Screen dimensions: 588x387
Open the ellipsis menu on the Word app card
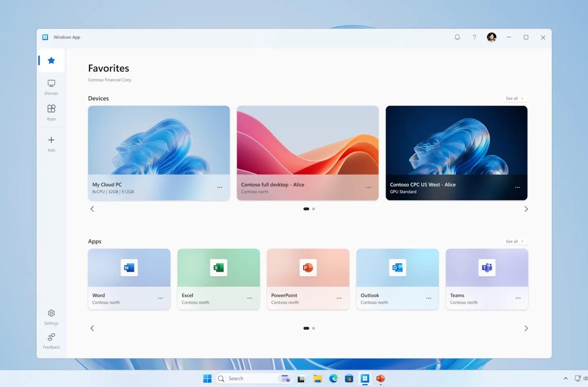pos(160,298)
